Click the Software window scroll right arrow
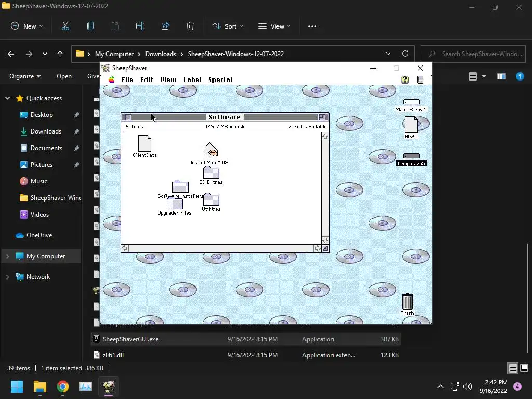This screenshot has width=532, height=399. click(317, 248)
